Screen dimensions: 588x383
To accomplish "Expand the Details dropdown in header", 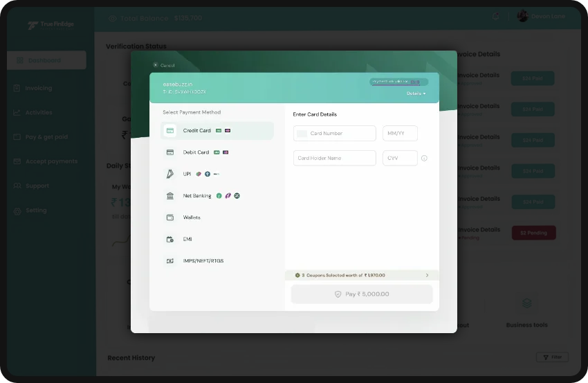I will point(416,93).
